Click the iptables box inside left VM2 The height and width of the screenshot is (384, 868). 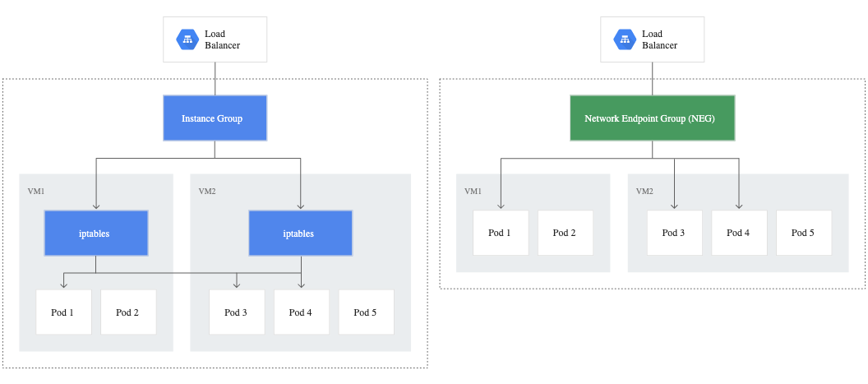click(x=301, y=234)
